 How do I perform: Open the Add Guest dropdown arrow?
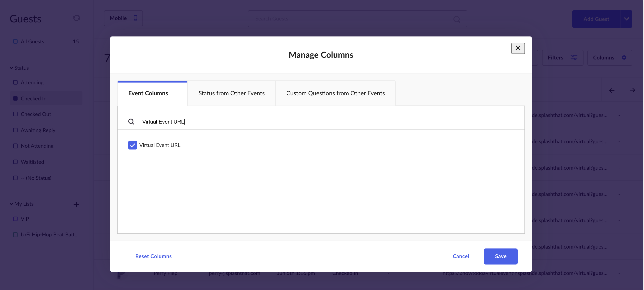coord(626,19)
